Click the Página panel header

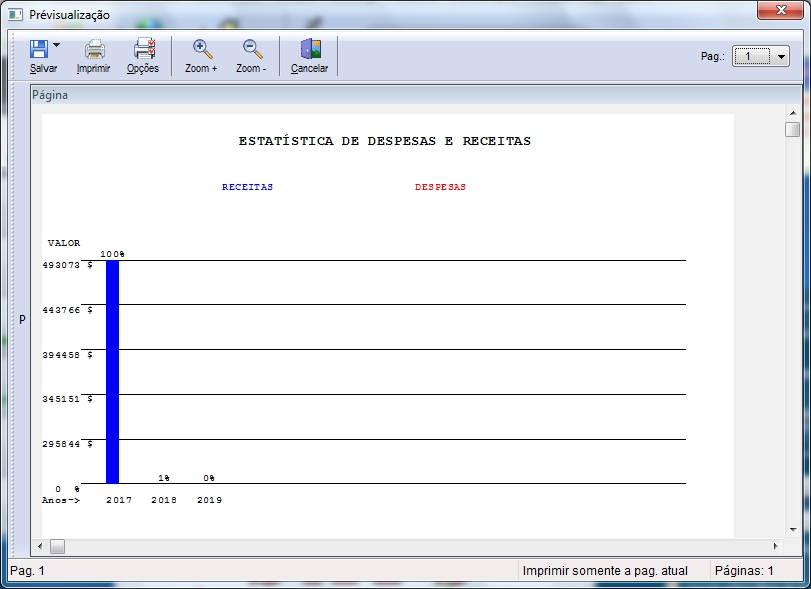[416, 95]
